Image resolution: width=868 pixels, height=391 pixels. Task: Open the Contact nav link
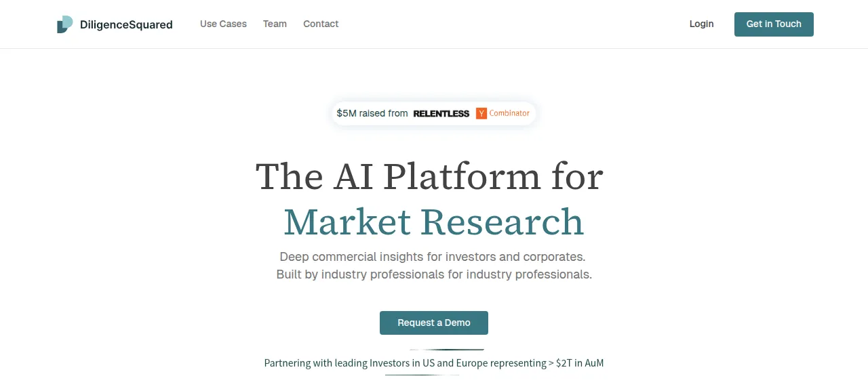(321, 24)
